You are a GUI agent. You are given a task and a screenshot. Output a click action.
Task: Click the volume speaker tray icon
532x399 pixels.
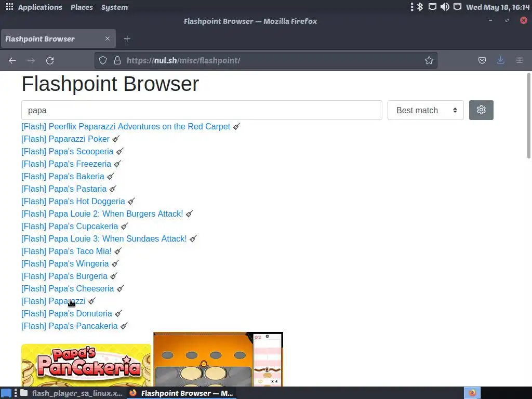(445, 7)
